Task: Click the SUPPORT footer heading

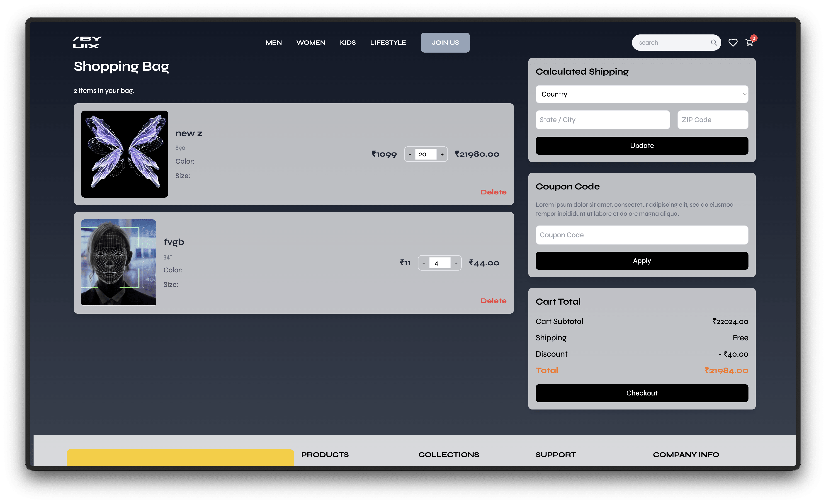Action: coord(556,455)
